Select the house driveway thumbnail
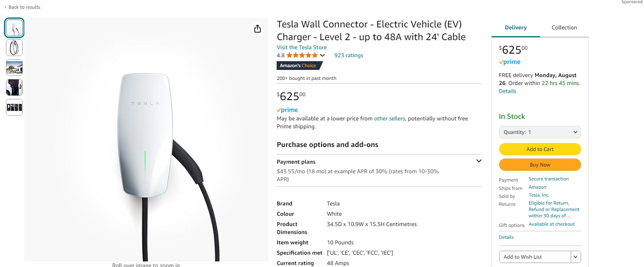644x267 pixels. coord(14,68)
